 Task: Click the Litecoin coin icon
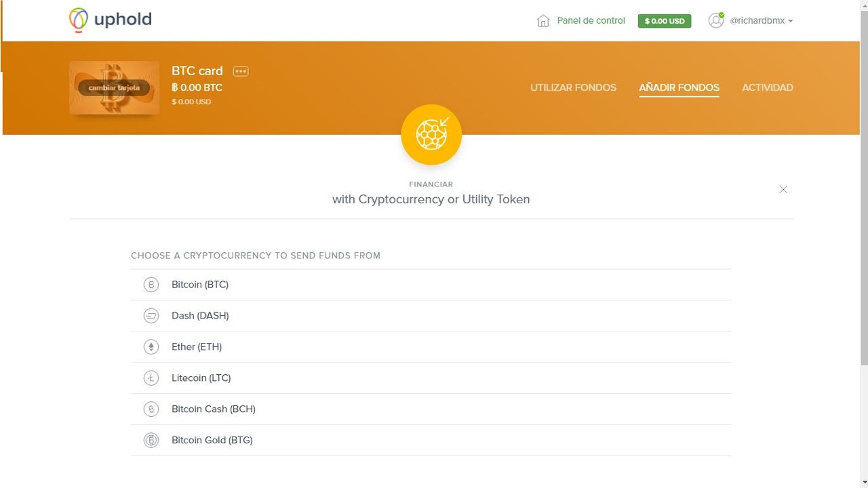(x=151, y=378)
